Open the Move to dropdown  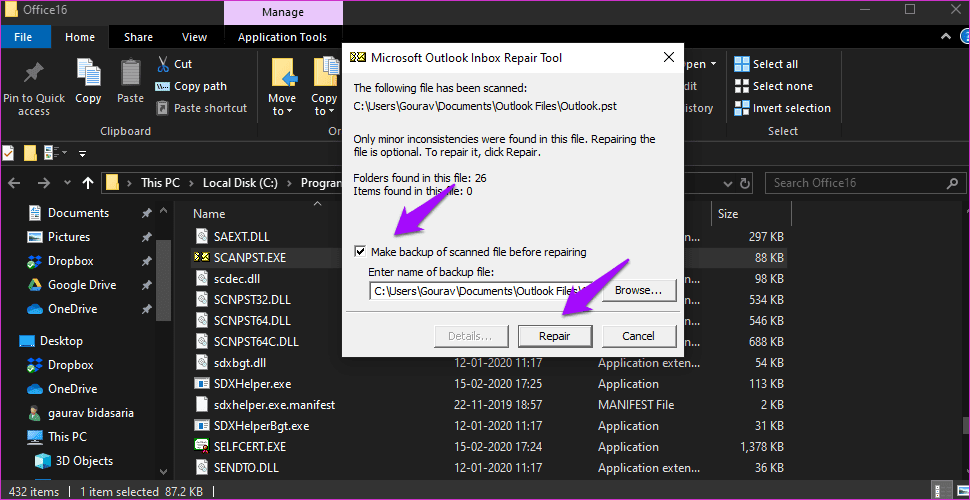(x=281, y=105)
